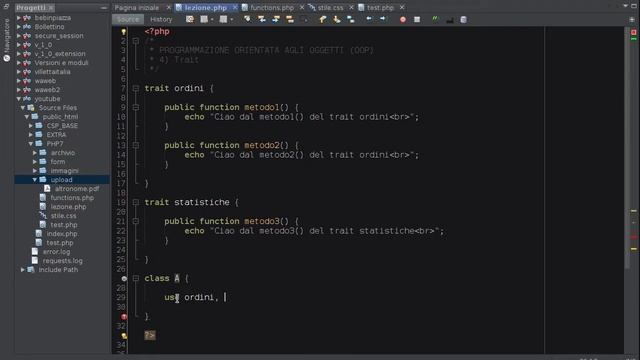Click the navigate Back toolbar icon
The image size is (640, 360).
(x=204, y=19)
